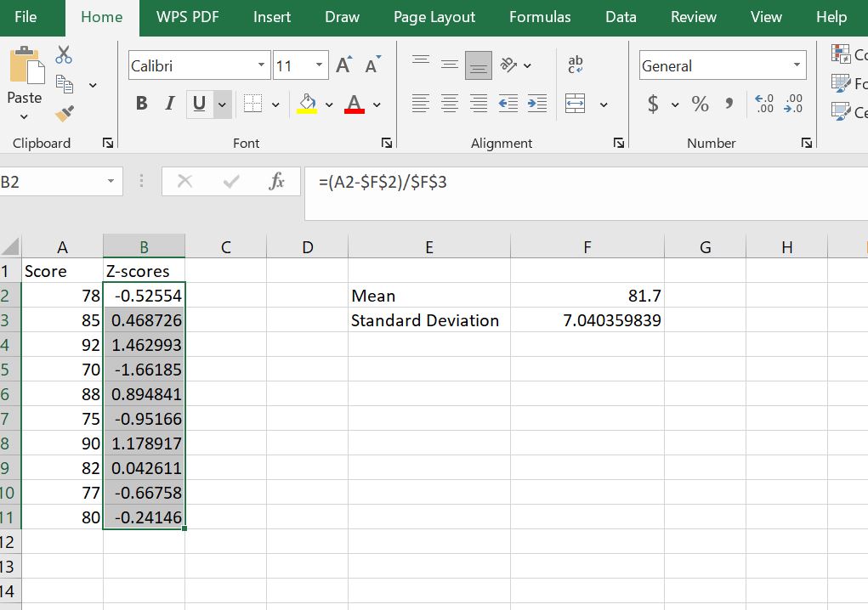Open the Calibri font name dropdown
Viewport: 868px width, 610px height.
point(261,65)
